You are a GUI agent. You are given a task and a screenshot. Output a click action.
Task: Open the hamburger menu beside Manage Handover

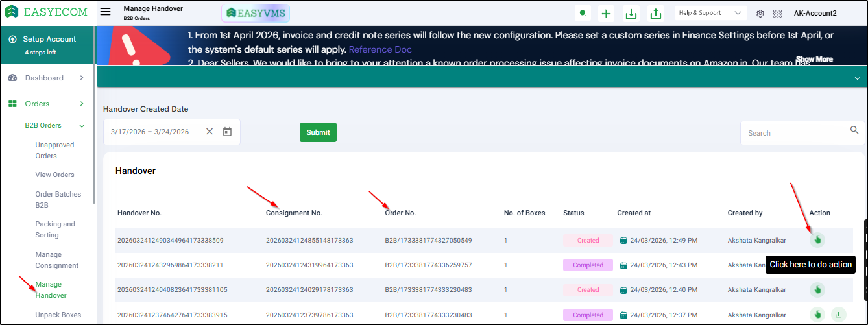[x=106, y=12]
